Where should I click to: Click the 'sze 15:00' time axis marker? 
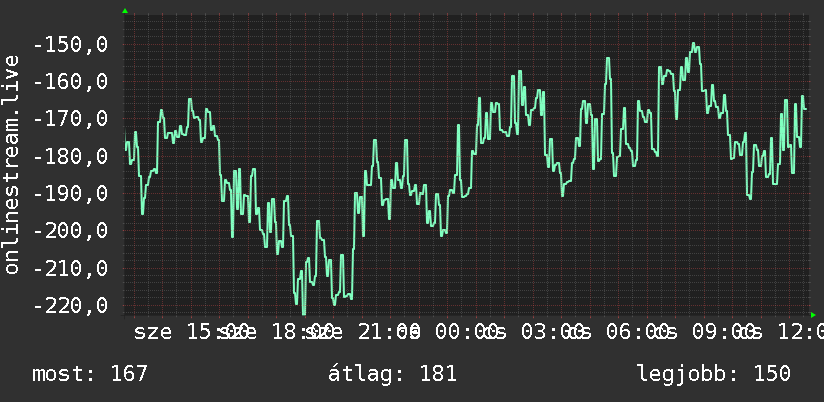pos(191,332)
